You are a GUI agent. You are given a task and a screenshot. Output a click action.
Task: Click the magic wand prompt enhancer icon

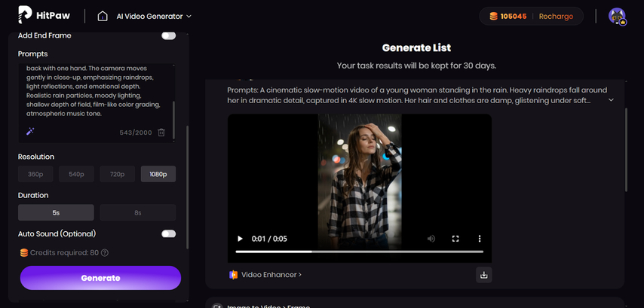pos(30,132)
